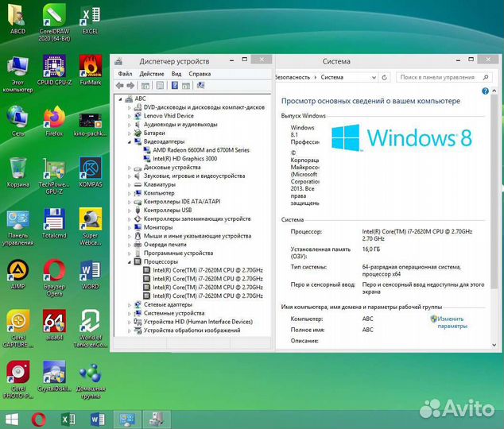Switch to the Система taskbar window
Screen dimensions: 504x429
[x=127, y=419]
